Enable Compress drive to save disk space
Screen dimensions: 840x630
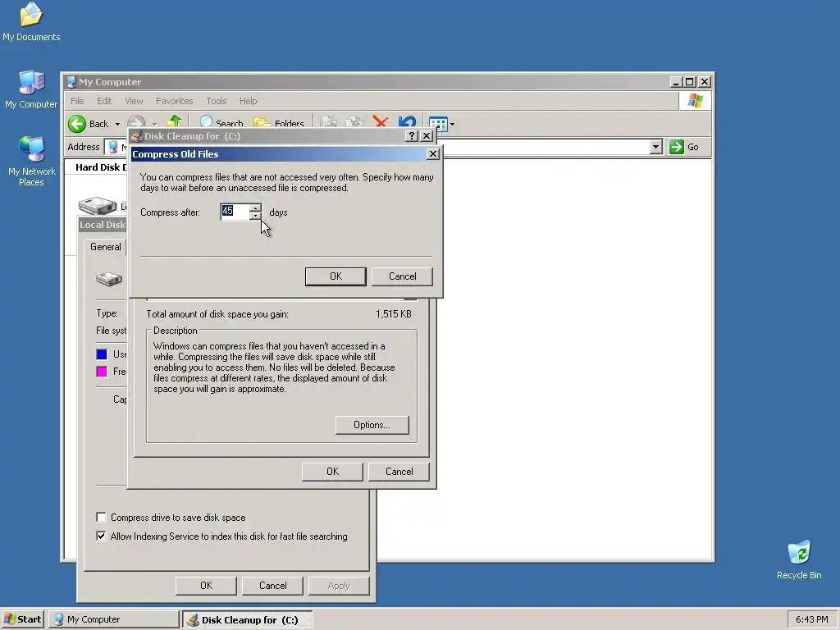pos(101,517)
